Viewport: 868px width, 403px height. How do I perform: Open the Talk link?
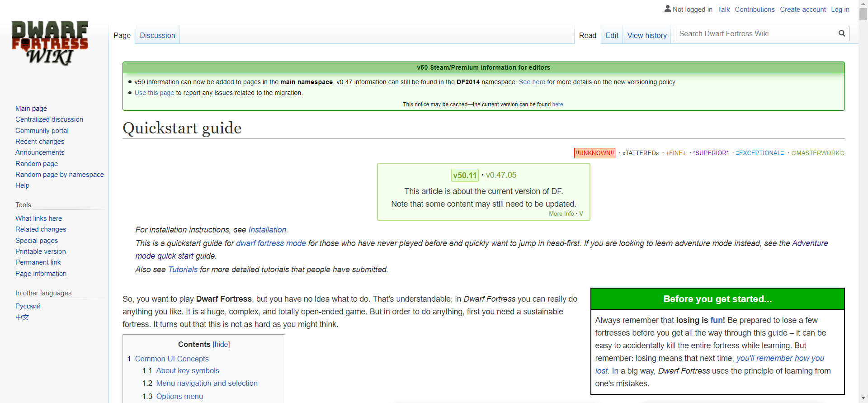pos(723,9)
